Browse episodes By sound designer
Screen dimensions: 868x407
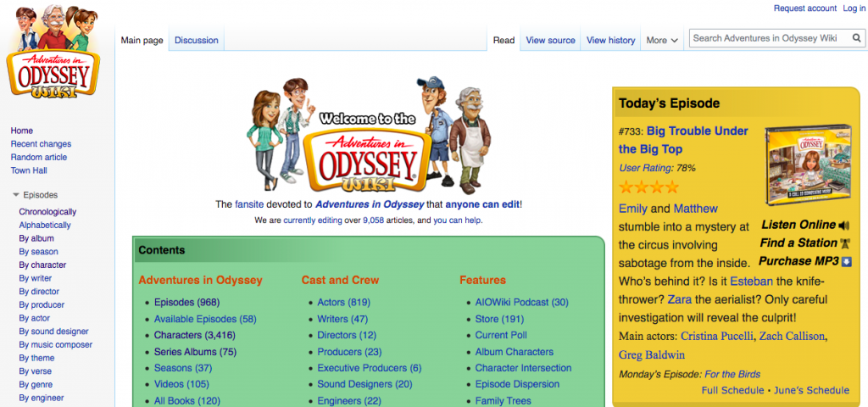click(x=53, y=332)
